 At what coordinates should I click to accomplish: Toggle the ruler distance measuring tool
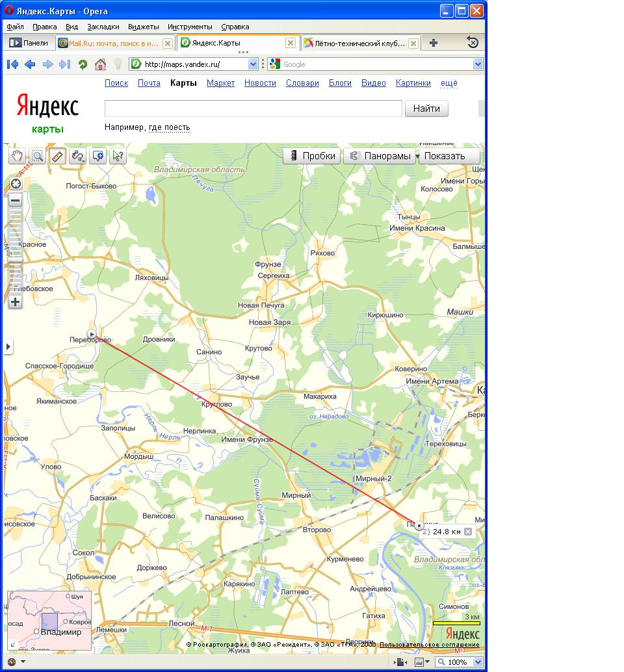57,156
